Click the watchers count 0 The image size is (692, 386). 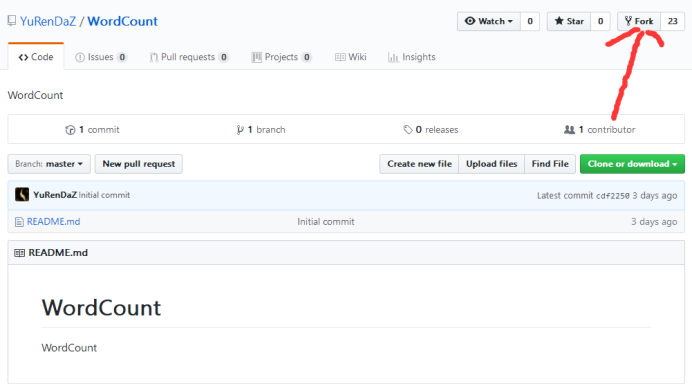(x=530, y=21)
